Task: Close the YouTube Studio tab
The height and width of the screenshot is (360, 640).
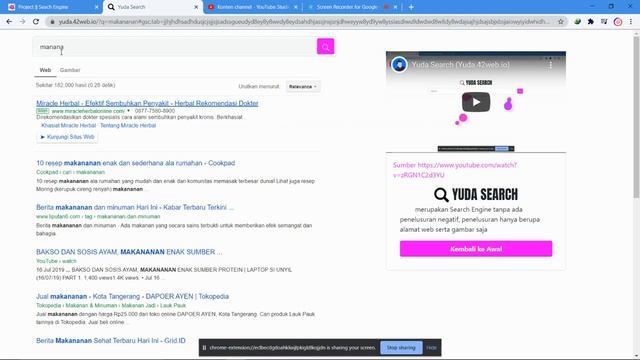Action: click(296, 7)
